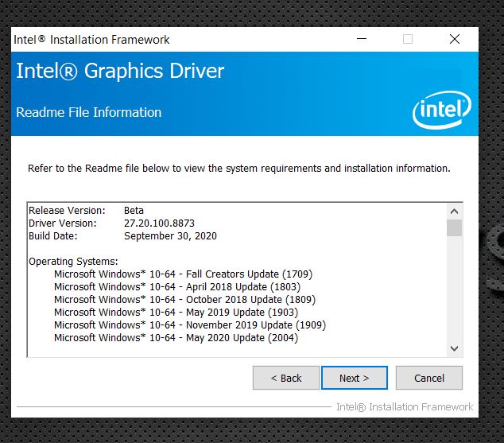
Task: Click the Fall Creators Update (1709) line
Action: (x=183, y=274)
